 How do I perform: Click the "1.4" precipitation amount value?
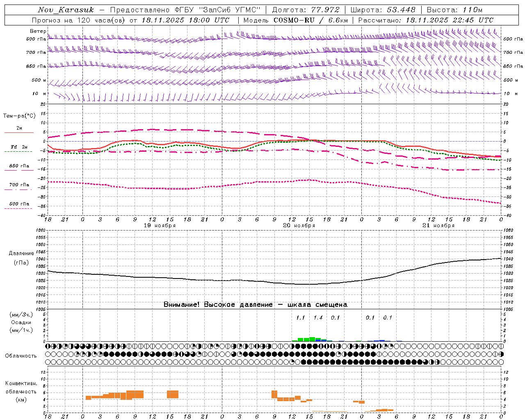pyautogui.click(x=318, y=318)
